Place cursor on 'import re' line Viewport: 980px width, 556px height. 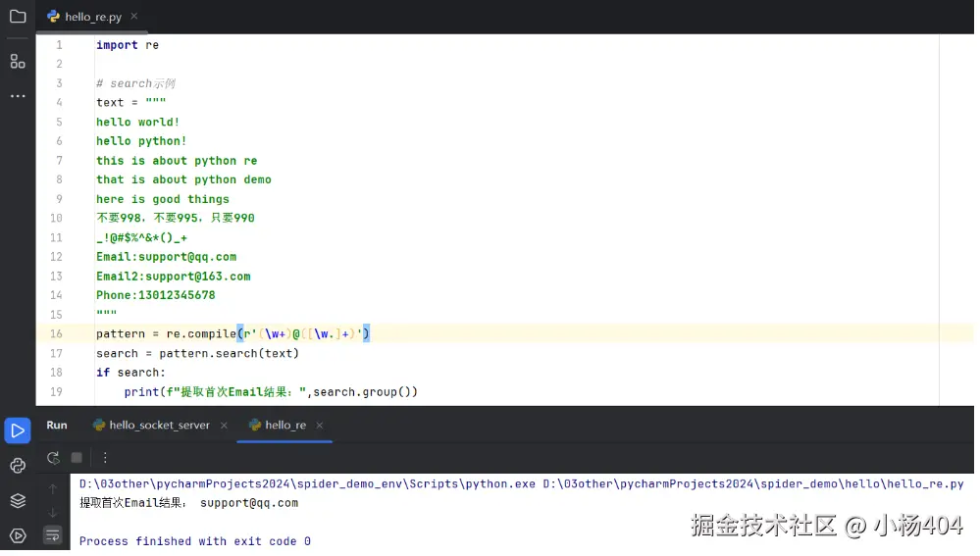point(128,45)
